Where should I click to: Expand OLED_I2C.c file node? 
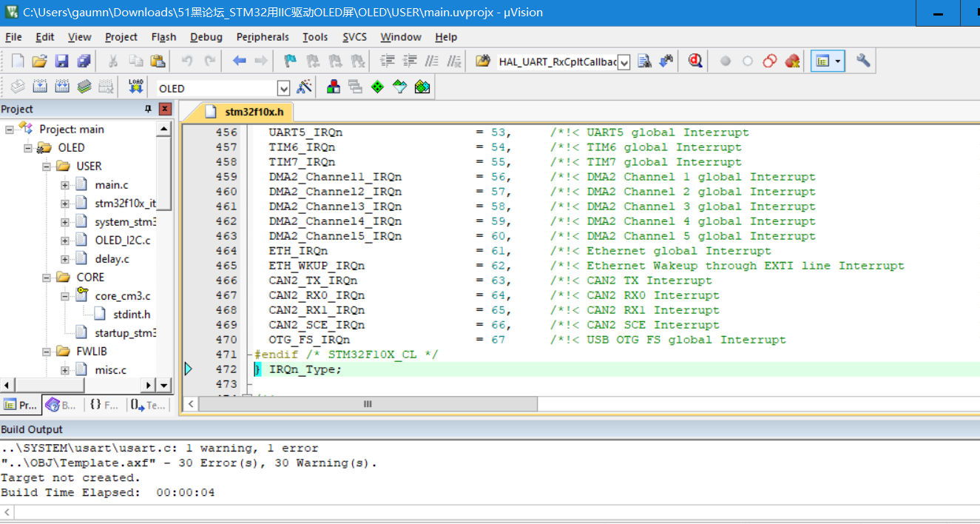pos(65,241)
